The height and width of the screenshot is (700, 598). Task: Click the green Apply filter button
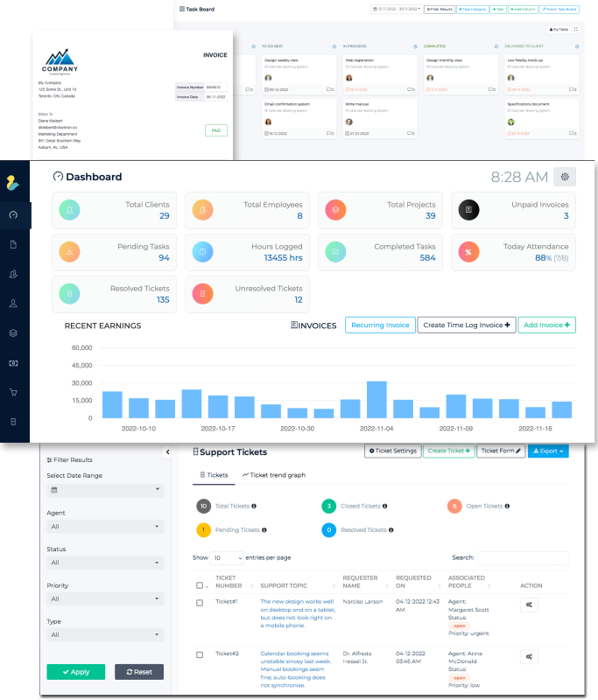tap(75, 672)
